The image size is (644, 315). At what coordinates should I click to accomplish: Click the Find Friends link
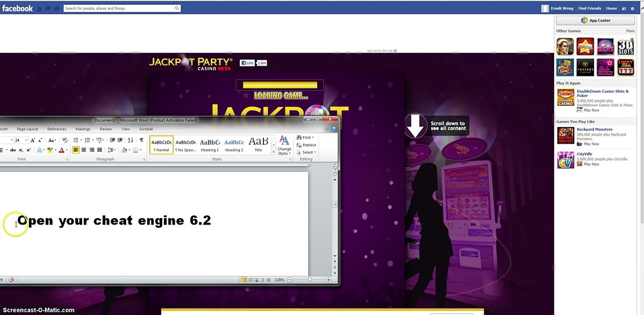[x=589, y=8]
